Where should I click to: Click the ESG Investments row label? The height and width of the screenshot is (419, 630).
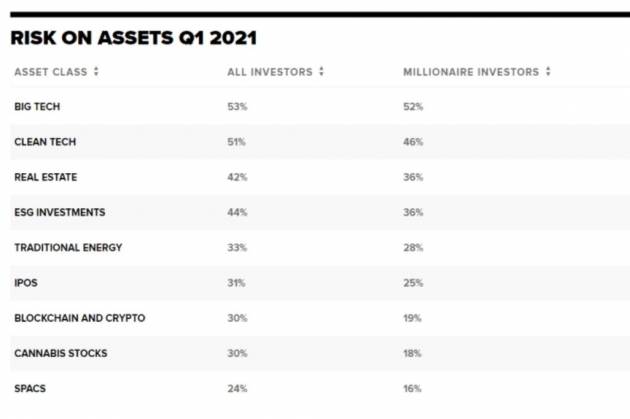pos(59,212)
